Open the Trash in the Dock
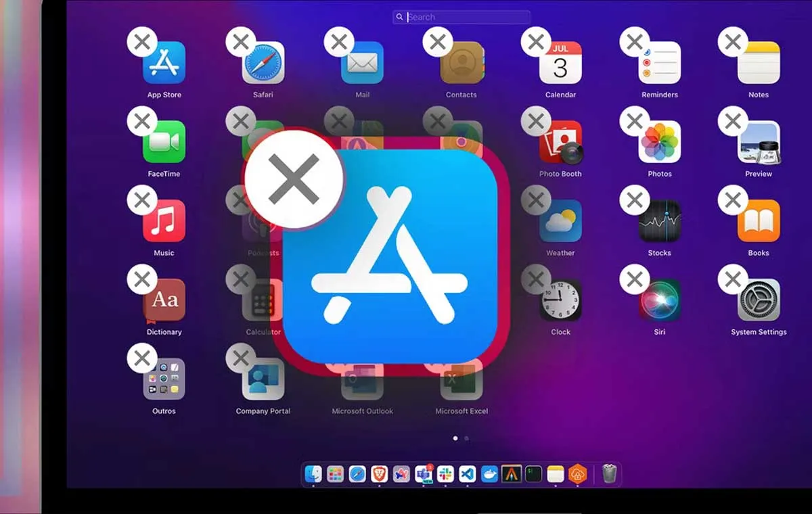This screenshot has height=514, width=812. pyautogui.click(x=609, y=474)
